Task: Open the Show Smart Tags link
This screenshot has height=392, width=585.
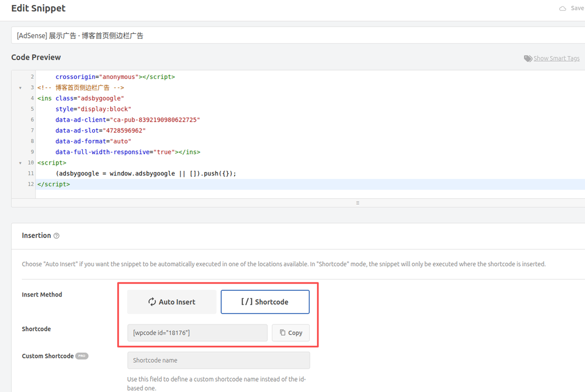Action: (556, 58)
